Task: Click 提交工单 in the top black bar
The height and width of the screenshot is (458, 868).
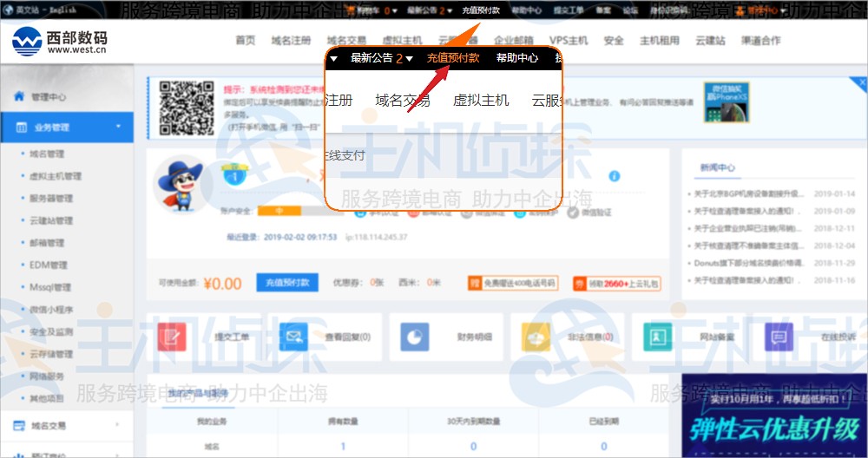Action: click(569, 10)
